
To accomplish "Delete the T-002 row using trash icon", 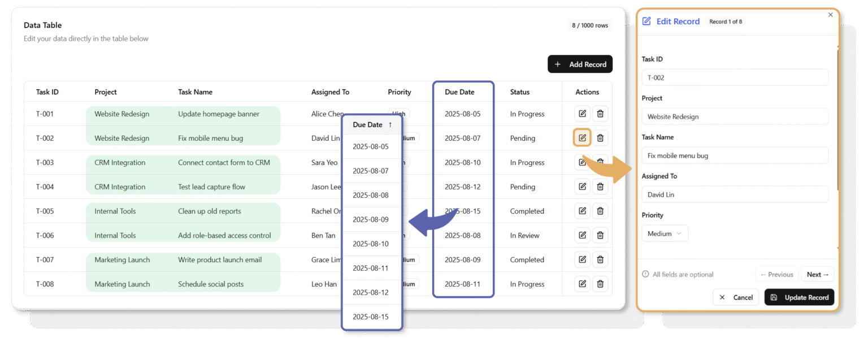I will coord(600,138).
